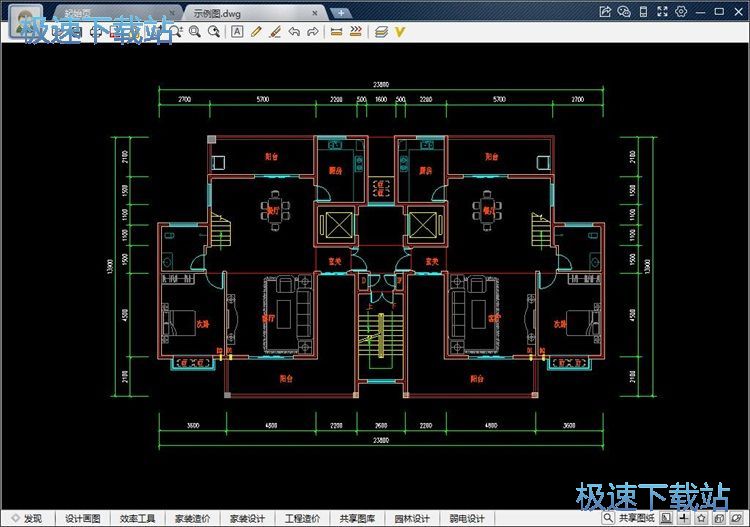Select the area measure tool with arrows

[355, 32]
